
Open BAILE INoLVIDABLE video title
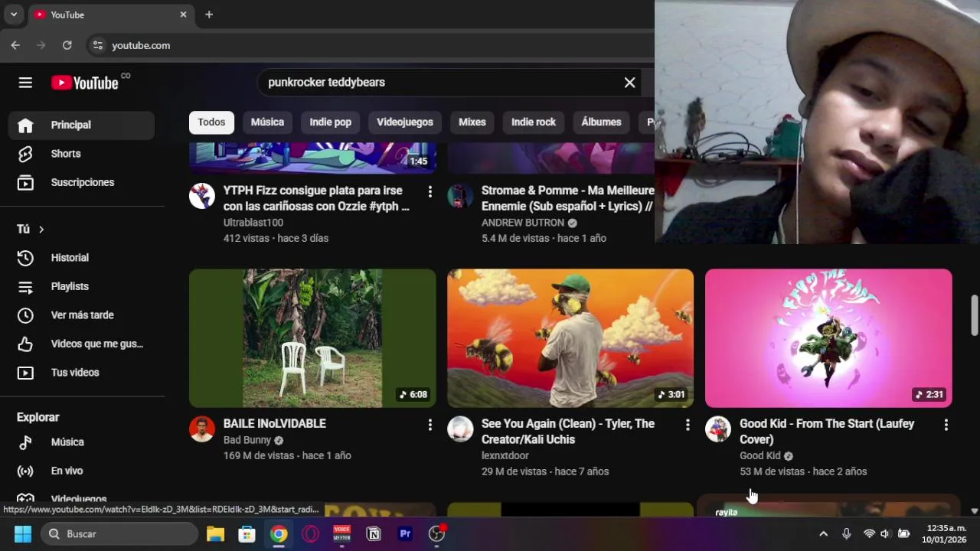point(275,423)
